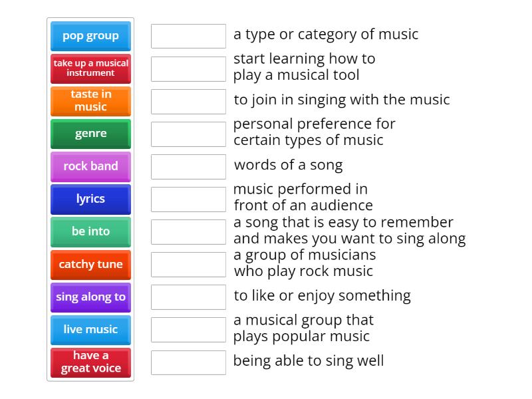The width and height of the screenshot is (532, 399).
Task: Select the 'pop group' word tile
Action: [x=90, y=36]
